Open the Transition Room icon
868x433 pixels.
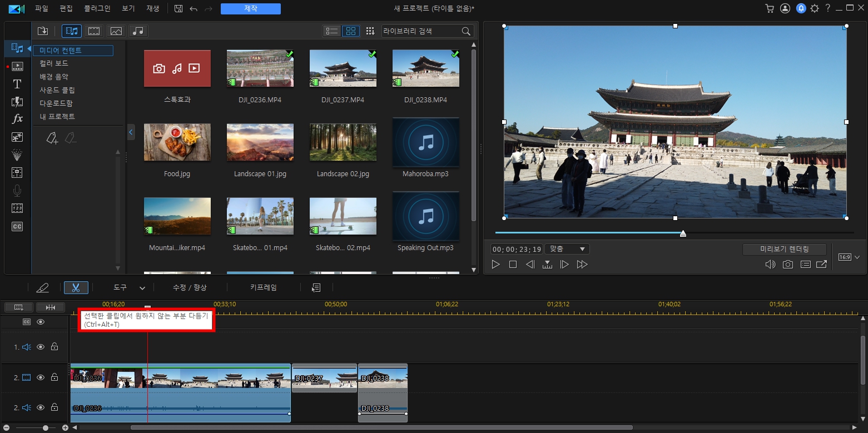click(x=17, y=102)
